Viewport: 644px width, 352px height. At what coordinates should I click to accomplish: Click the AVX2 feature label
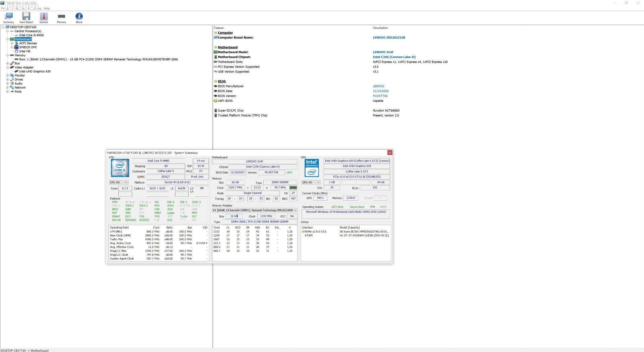pos(170,206)
